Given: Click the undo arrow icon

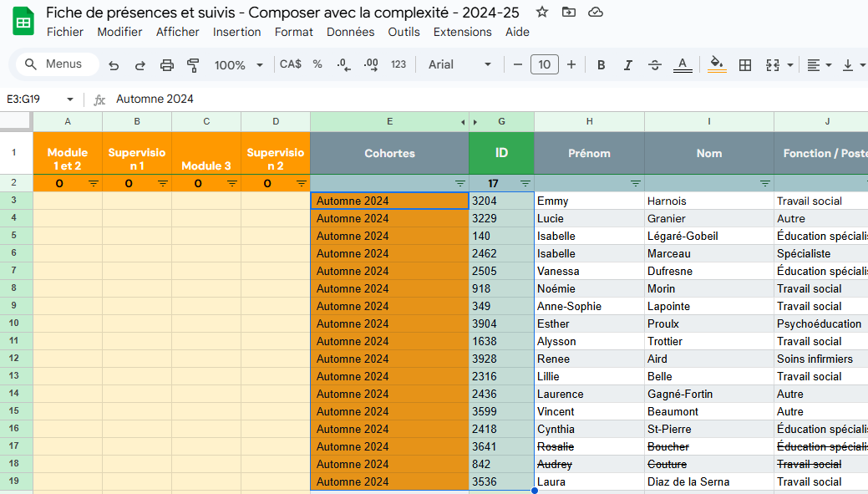Looking at the screenshot, I should 114,65.
